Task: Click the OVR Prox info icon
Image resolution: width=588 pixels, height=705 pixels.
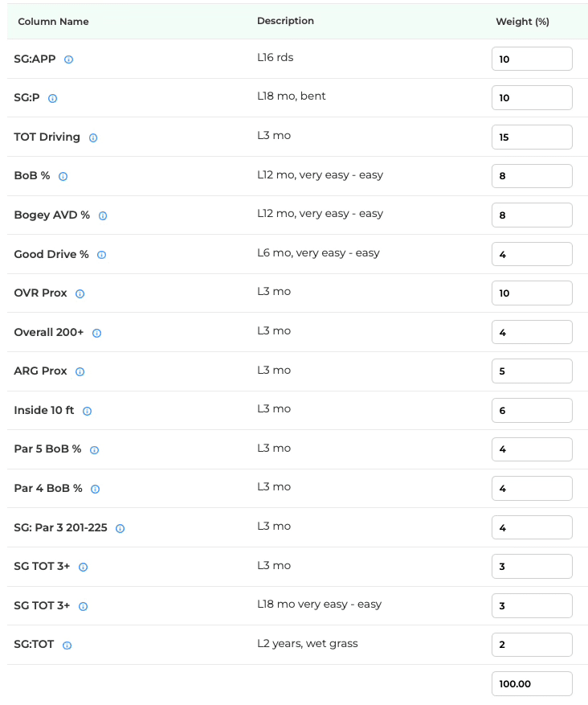Action: (80, 293)
